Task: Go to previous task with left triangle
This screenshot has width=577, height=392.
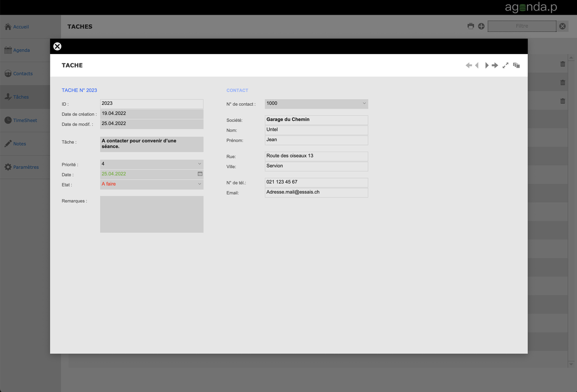Action: (x=477, y=66)
